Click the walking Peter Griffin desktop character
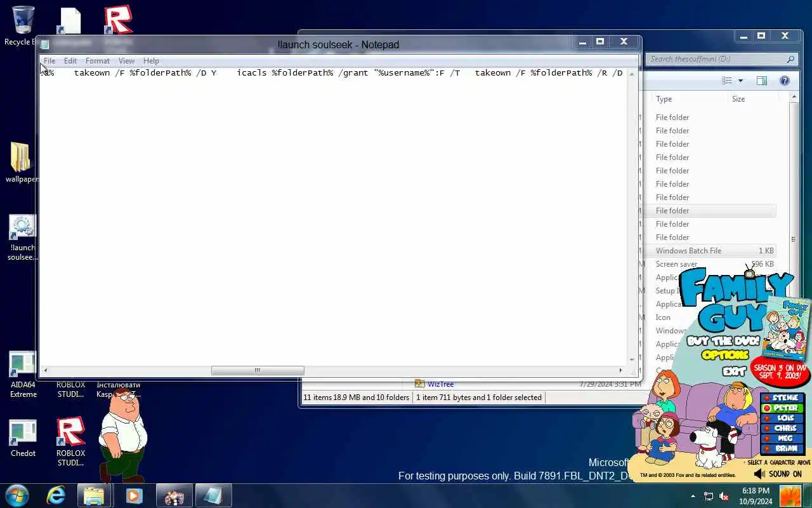This screenshot has width=812, height=508. tap(122, 435)
